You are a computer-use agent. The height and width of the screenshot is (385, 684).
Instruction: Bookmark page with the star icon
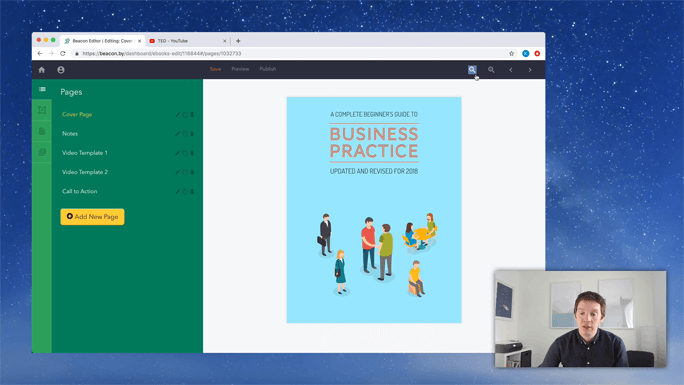511,54
